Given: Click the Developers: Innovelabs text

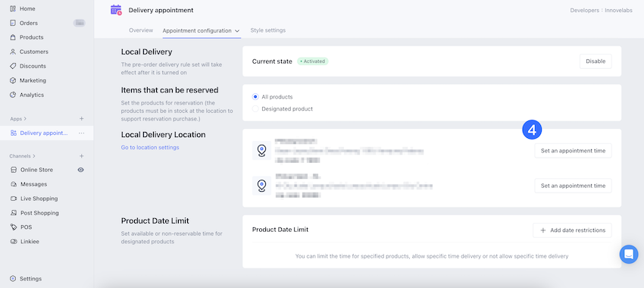Looking at the screenshot, I should [x=602, y=11].
